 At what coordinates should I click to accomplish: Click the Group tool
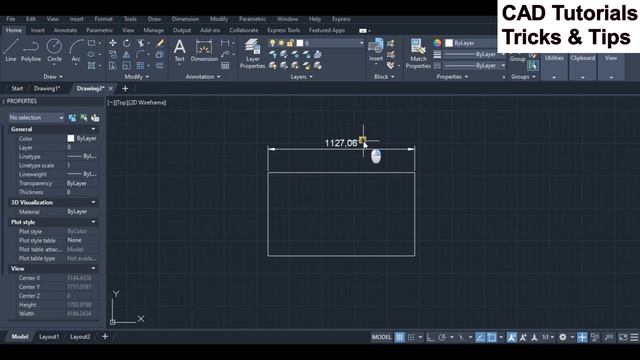point(518,57)
